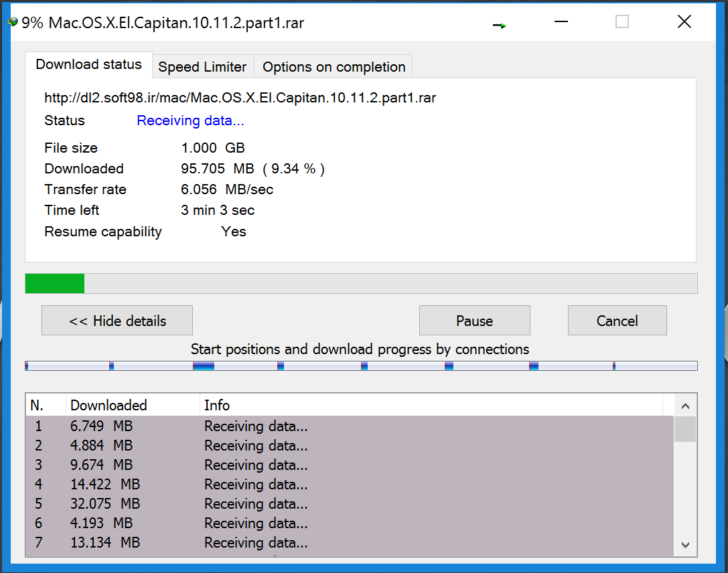Click the window title text 9% Mac.OS.X.El.Capitan

163,23
